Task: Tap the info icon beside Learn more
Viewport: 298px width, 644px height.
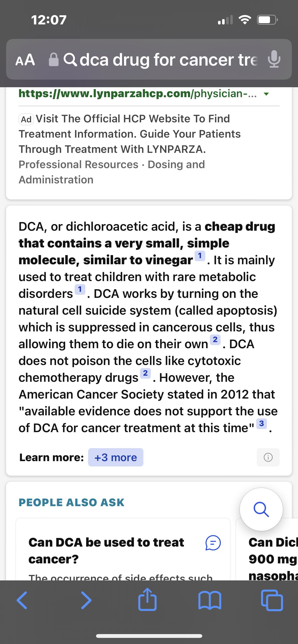Action: [x=268, y=457]
